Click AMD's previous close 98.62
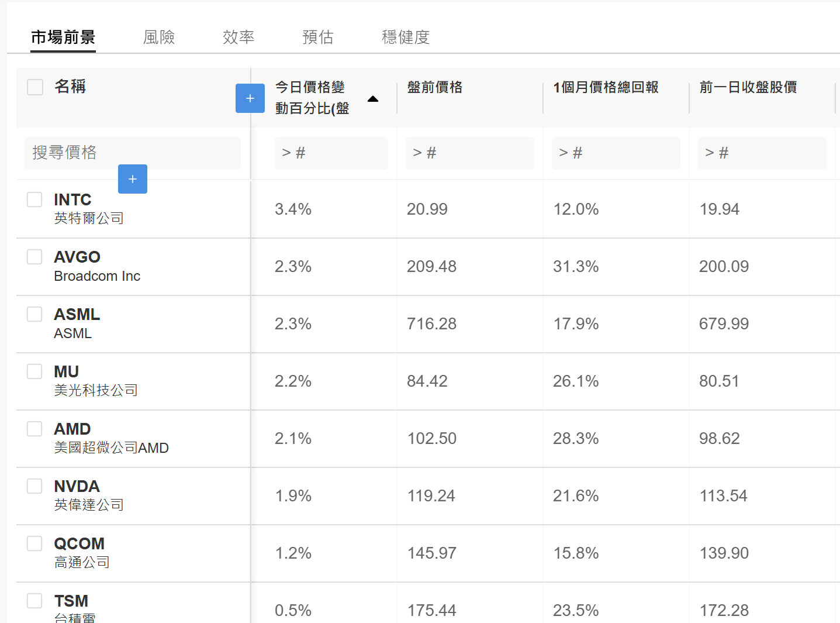This screenshot has height=623, width=840. click(720, 438)
